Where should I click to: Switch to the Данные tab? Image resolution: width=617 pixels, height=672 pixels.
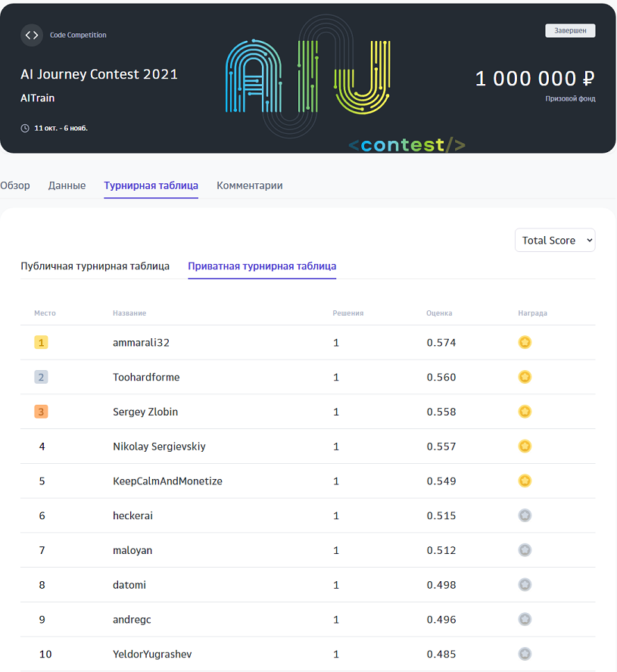point(67,185)
